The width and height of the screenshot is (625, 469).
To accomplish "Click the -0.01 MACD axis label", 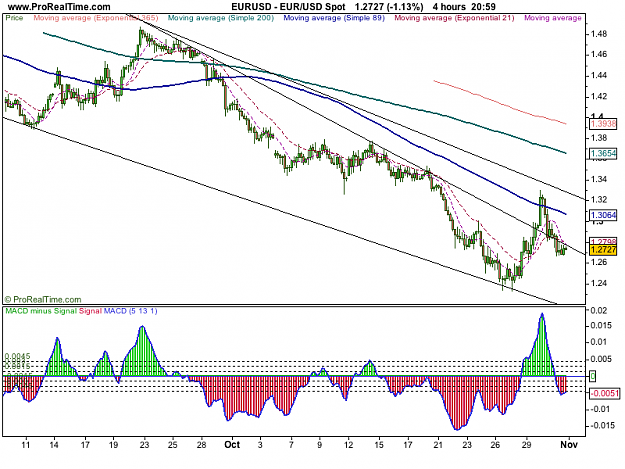I will [x=600, y=409].
